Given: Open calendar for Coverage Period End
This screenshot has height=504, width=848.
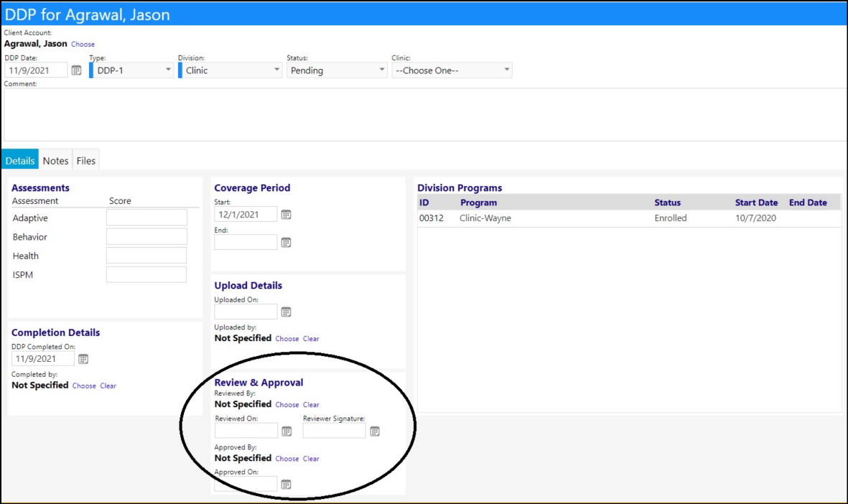Looking at the screenshot, I should [x=286, y=242].
